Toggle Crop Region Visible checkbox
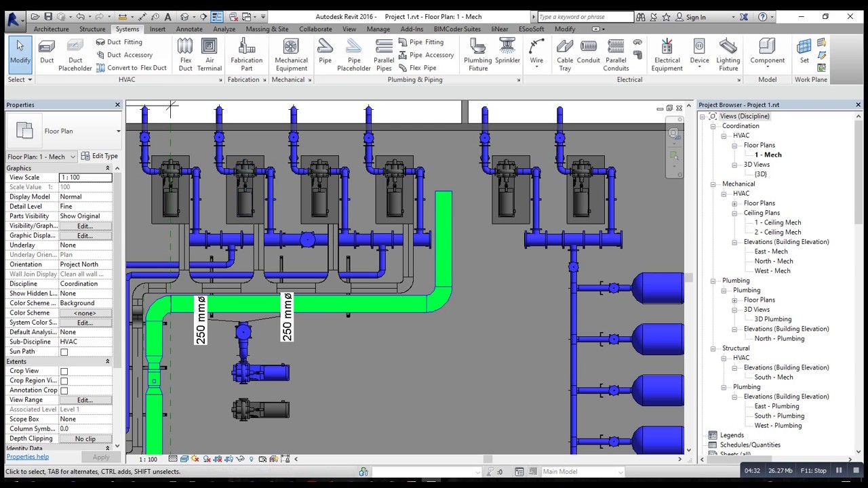This screenshot has height=488, width=868. click(x=64, y=381)
